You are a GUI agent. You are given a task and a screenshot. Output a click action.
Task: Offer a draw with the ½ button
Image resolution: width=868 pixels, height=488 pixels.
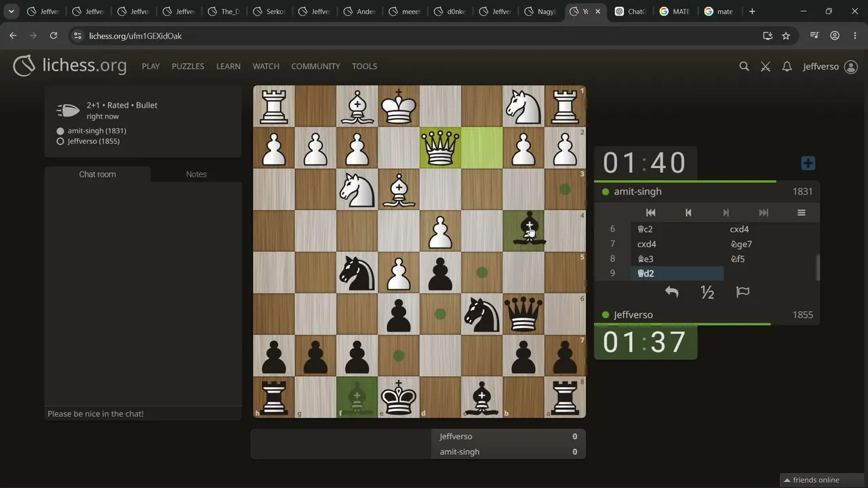[707, 292]
